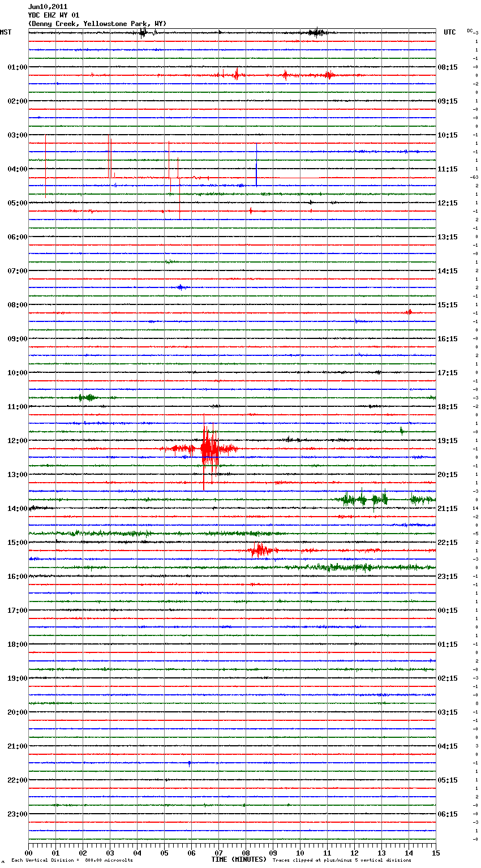This screenshot has height=868, width=481.
Task: Select the 12:00 MST time label
Action: [17, 441]
